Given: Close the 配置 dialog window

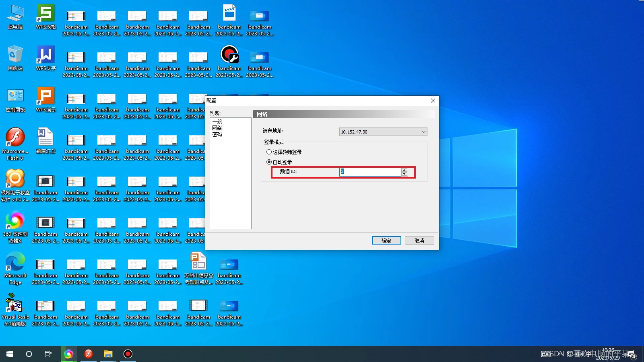Looking at the screenshot, I should coord(433,101).
